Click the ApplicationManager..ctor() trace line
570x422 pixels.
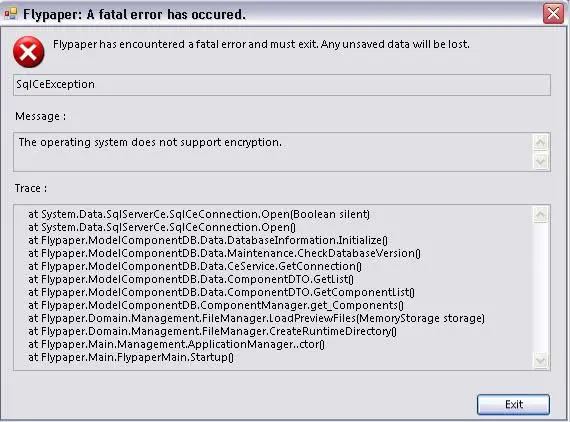coord(176,344)
